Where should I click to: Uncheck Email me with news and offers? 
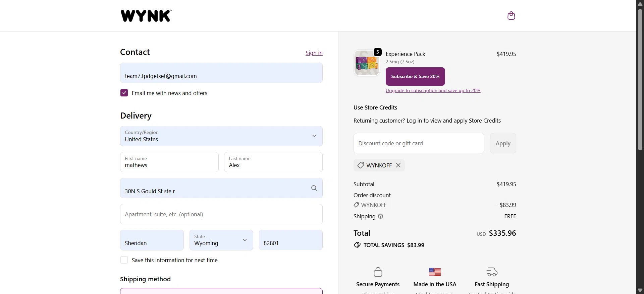click(124, 93)
